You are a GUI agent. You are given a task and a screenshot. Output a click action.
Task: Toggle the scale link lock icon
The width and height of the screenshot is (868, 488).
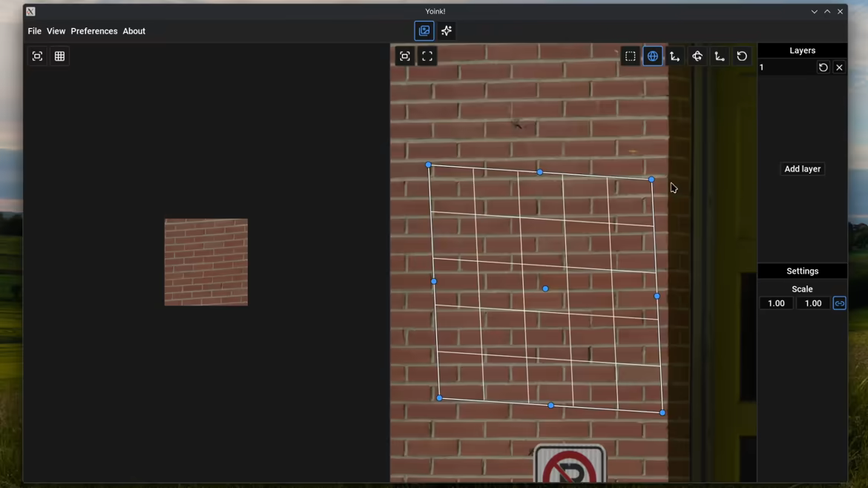tap(839, 303)
